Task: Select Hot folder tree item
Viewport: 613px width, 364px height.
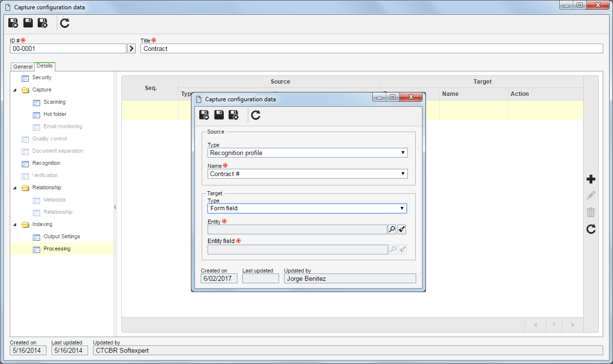Action: [55, 114]
